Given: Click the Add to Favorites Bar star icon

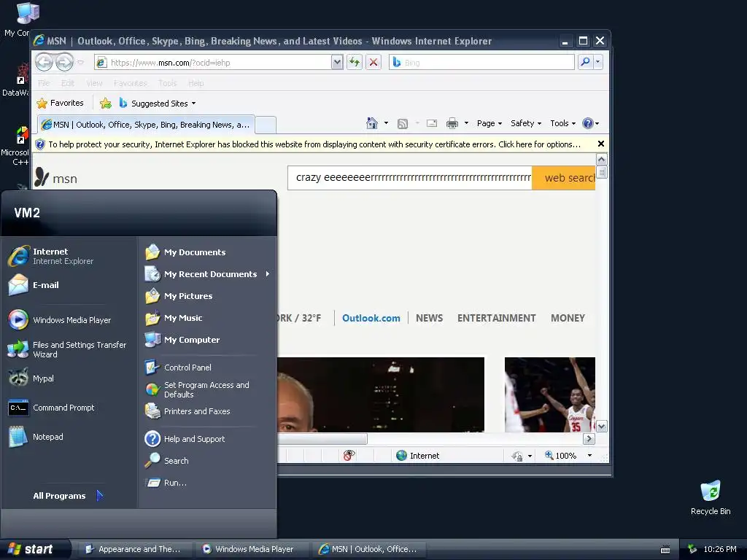Looking at the screenshot, I should 105,103.
